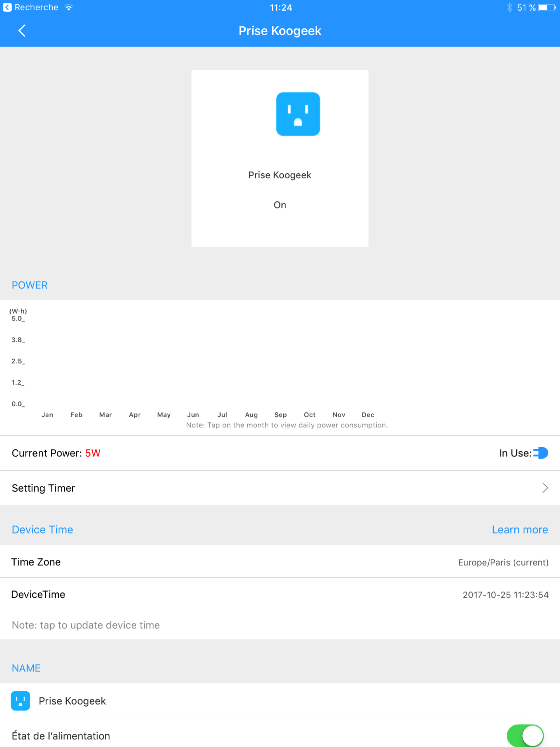Viewport: 560px width, 747px height.
Task: Select Feb month on power chart
Action: (x=76, y=415)
